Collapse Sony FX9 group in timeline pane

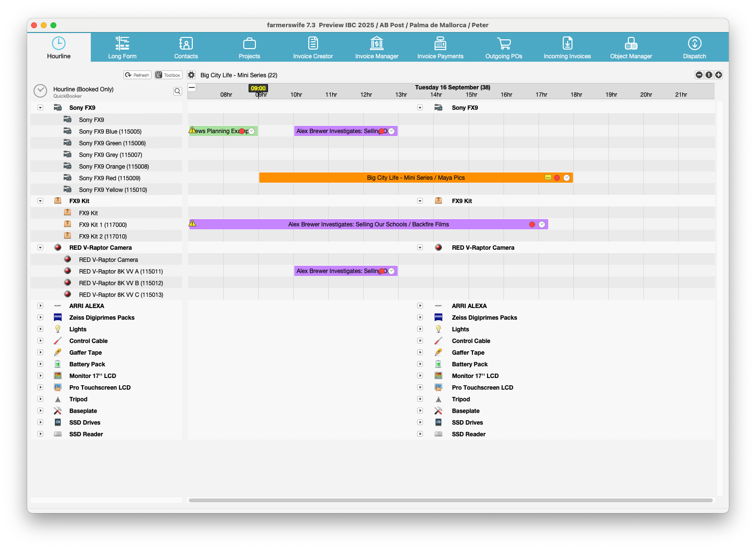point(420,107)
